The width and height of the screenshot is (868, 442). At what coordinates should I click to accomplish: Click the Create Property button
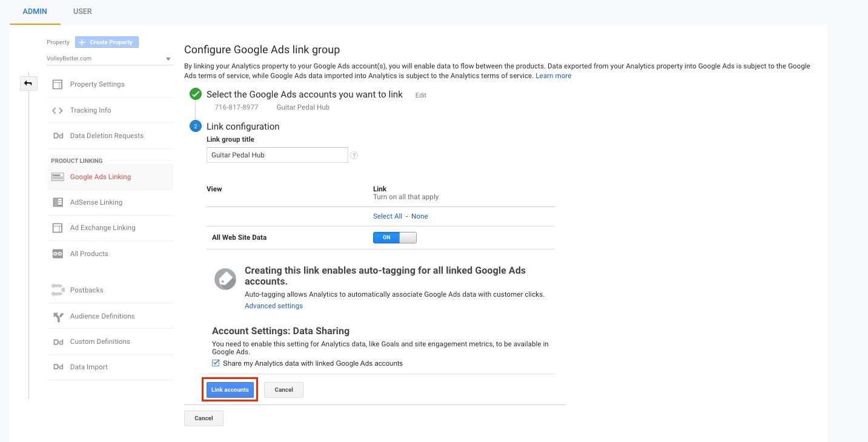(107, 42)
